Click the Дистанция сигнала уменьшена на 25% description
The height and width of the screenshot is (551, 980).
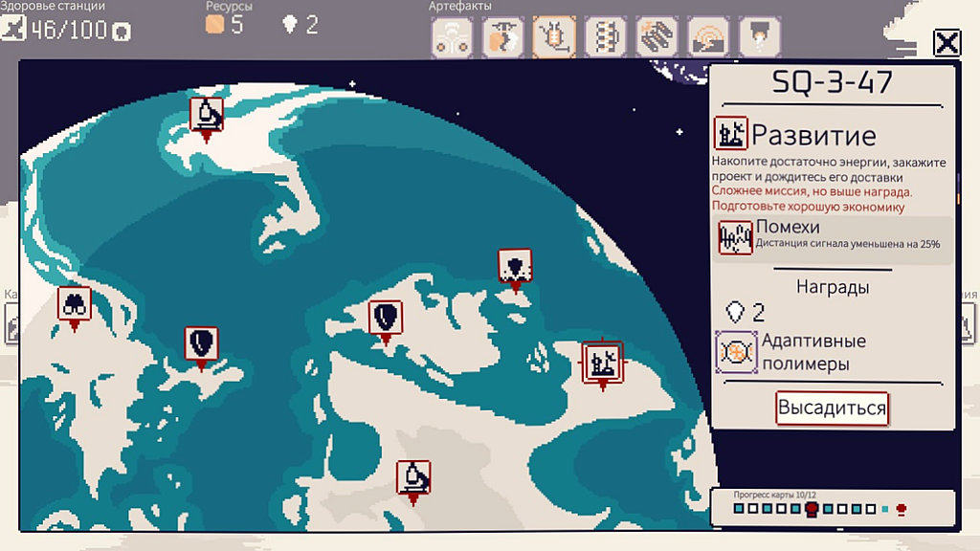pyautogui.click(x=848, y=244)
